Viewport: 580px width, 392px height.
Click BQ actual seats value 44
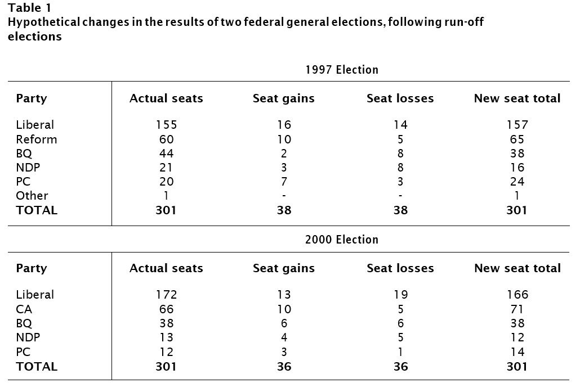click(x=166, y=153)
